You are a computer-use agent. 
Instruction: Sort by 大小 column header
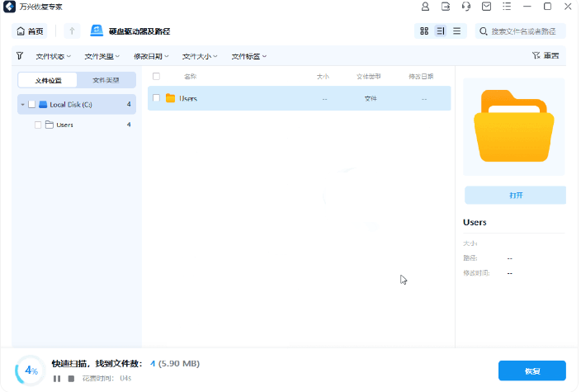[x=323, y=76]
